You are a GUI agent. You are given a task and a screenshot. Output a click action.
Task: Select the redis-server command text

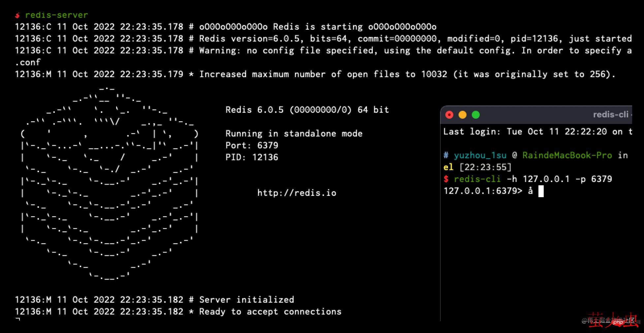tap(56, 15)
